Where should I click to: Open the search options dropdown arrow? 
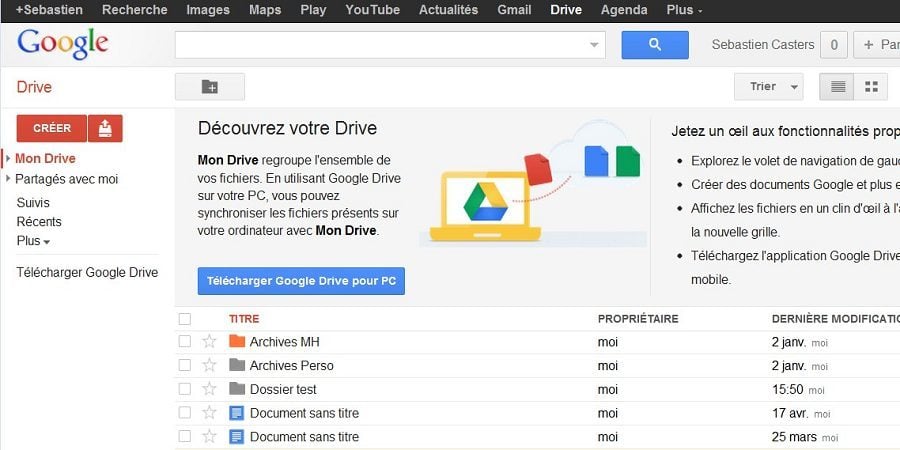click(x=594, y=45)
